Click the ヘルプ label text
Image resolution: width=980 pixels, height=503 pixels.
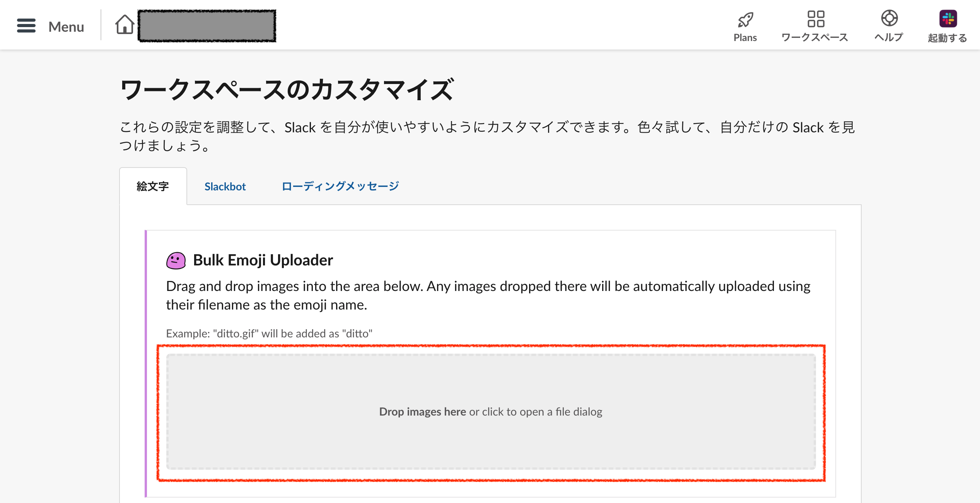pyautogui.click(x=889, y=38)
